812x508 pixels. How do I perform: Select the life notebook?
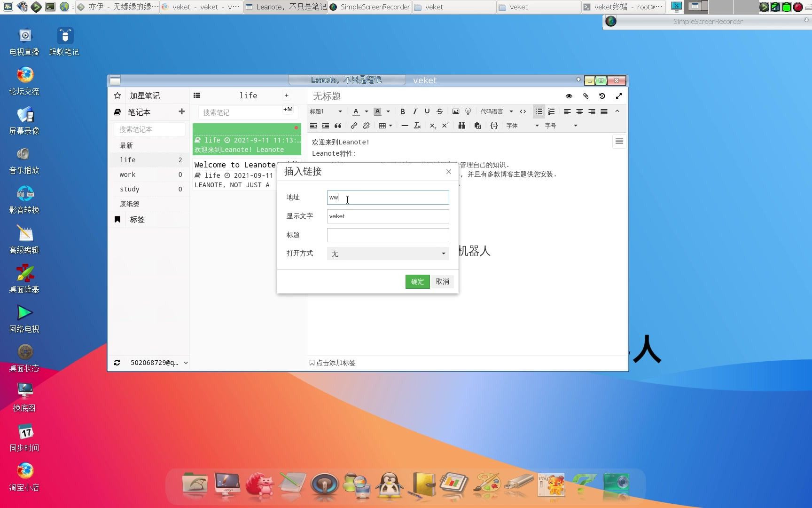tap(150, 160)
